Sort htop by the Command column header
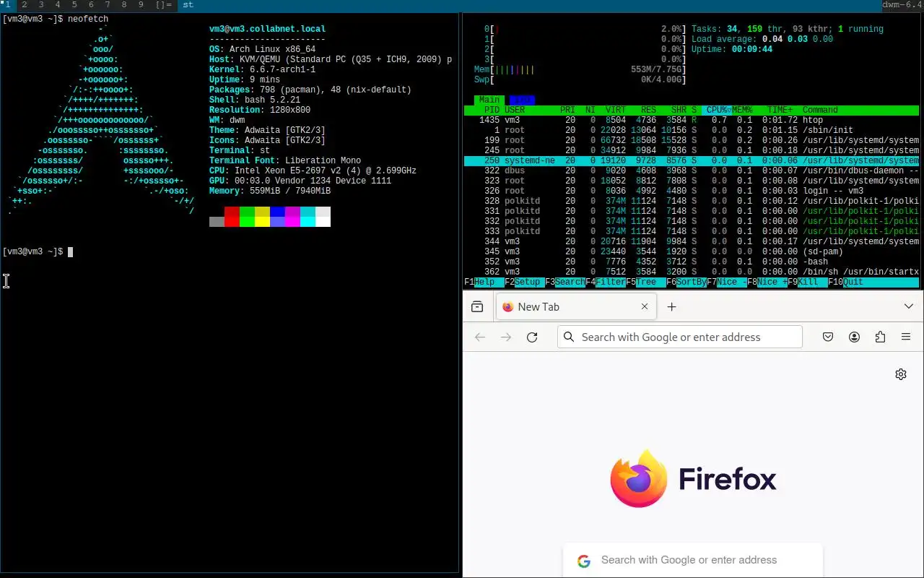Screen dimensions: 924x578 tap(820, 110)
